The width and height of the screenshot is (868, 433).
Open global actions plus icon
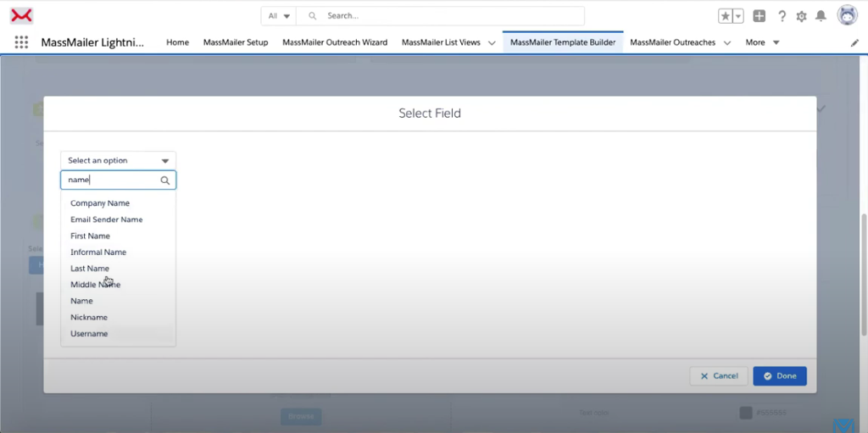[x=759, y=16]
